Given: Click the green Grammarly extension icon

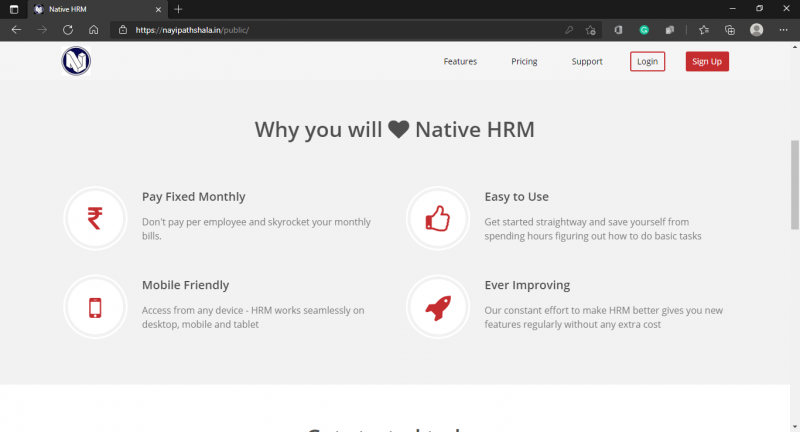Looking at the screenshot, I should [644, 30].
